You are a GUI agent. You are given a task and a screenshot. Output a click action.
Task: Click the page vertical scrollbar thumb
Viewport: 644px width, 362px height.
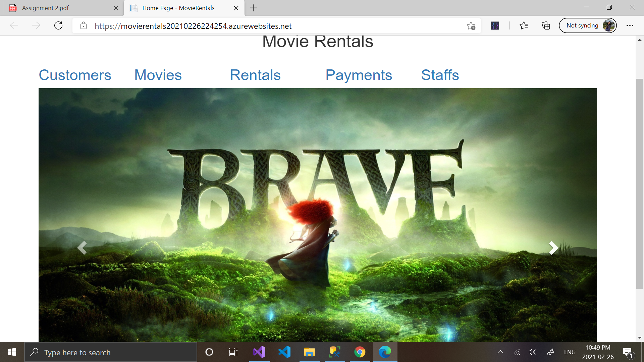[640, 184]
